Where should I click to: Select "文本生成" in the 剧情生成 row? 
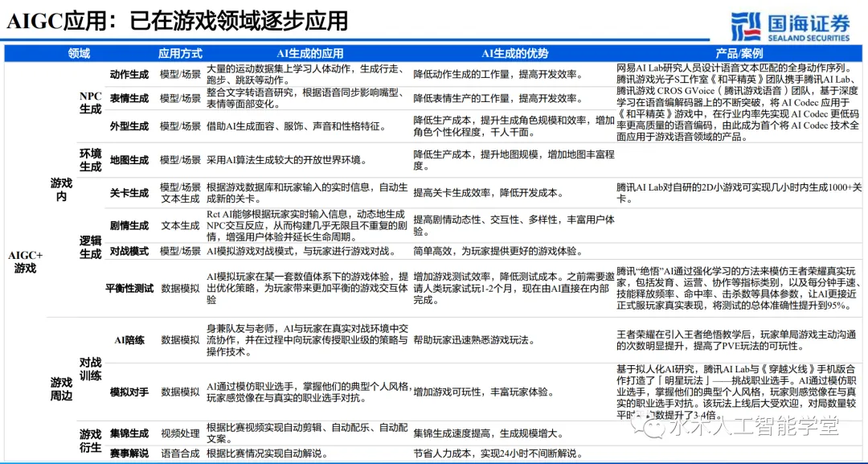[181, 225]
